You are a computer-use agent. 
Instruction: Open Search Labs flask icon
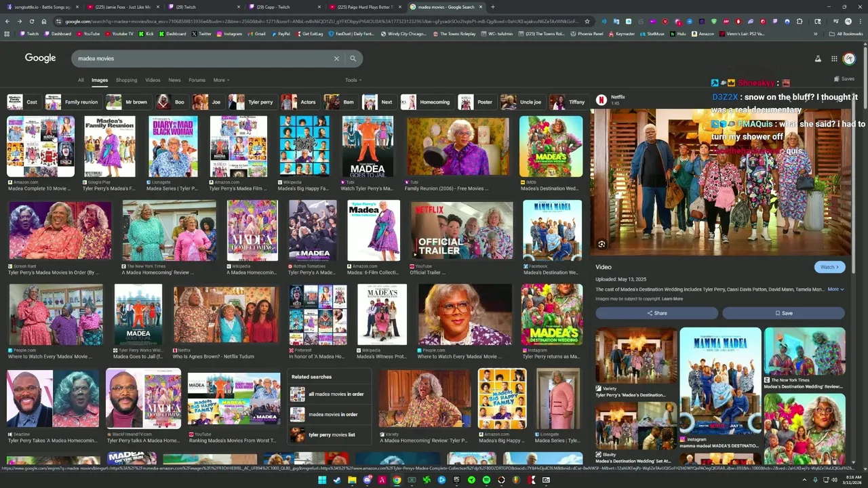818,59
